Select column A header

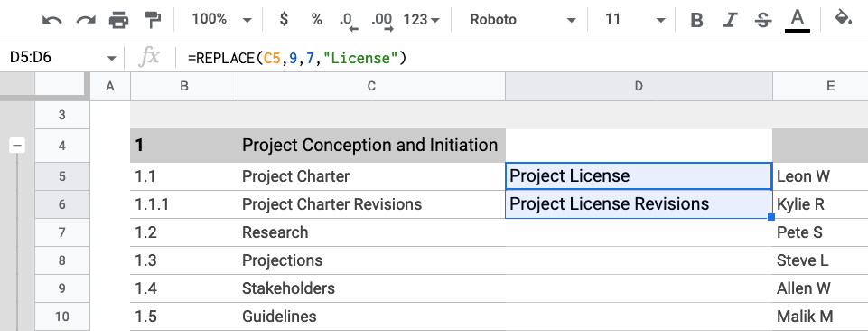click(x=110, y=86)
